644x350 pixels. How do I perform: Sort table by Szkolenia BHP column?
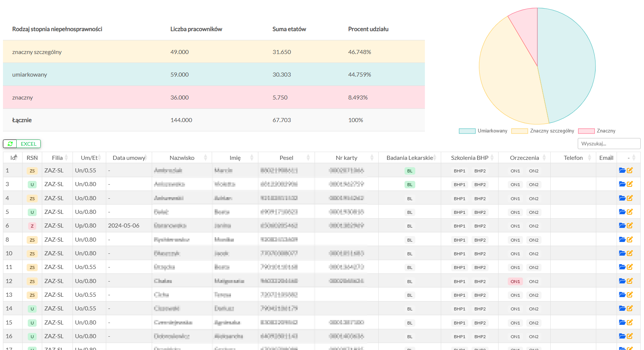click(x=469, y=158)
